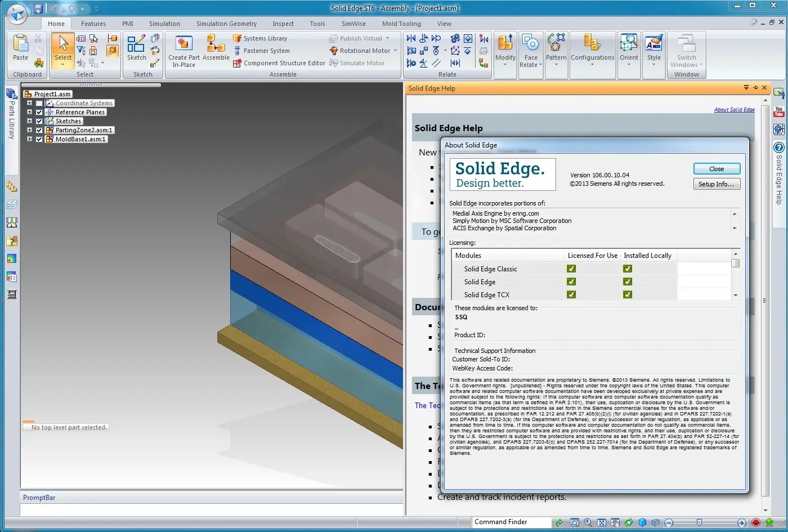Screen dimensions: 788x532
Task: Open the Orient view tool
Action: [629, 44]
